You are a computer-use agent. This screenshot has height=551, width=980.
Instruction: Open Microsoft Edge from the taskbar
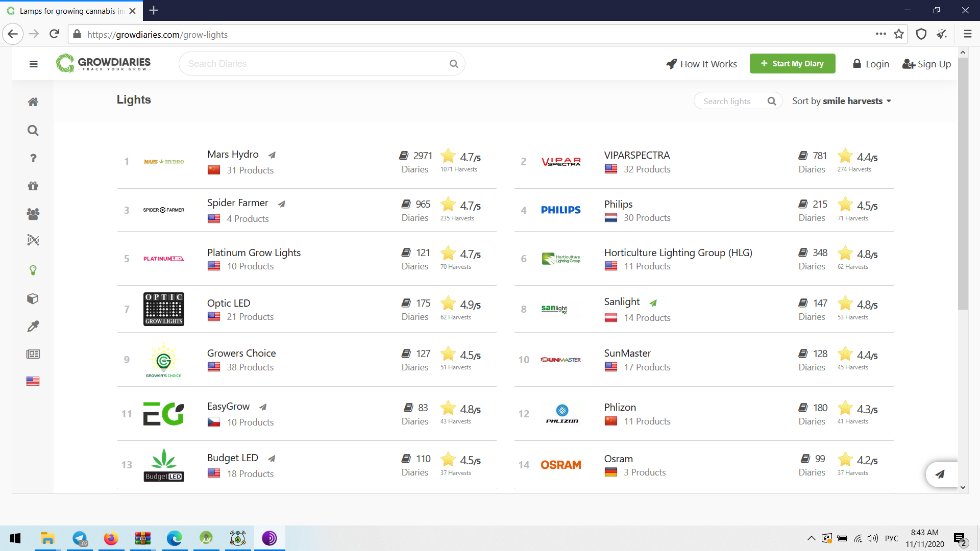(x=174, y=538)
